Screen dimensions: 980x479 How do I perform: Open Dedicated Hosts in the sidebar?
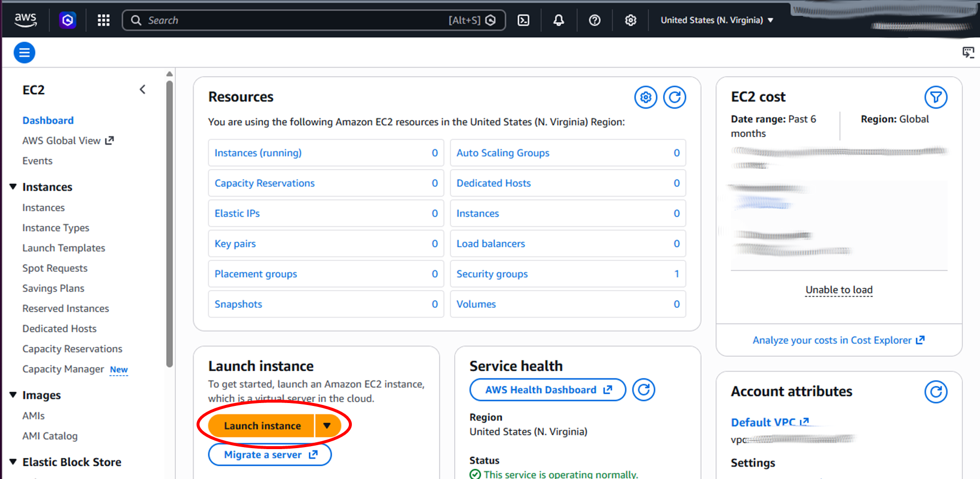59,328
